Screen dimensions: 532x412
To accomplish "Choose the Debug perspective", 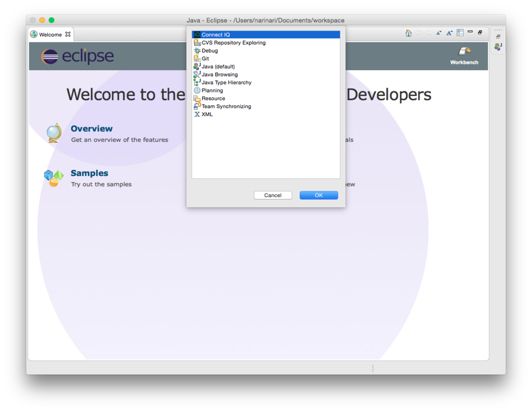I will click(265, 50).
